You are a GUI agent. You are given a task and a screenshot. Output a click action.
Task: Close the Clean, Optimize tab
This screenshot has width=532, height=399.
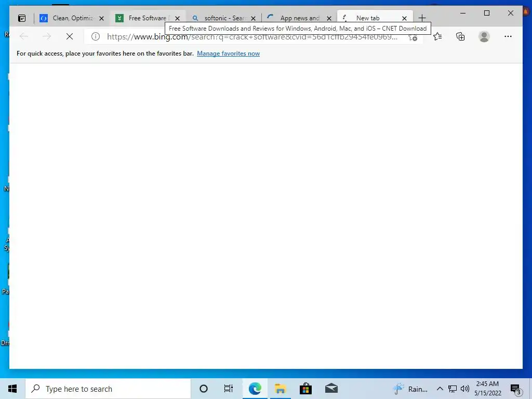click(101, 18)
